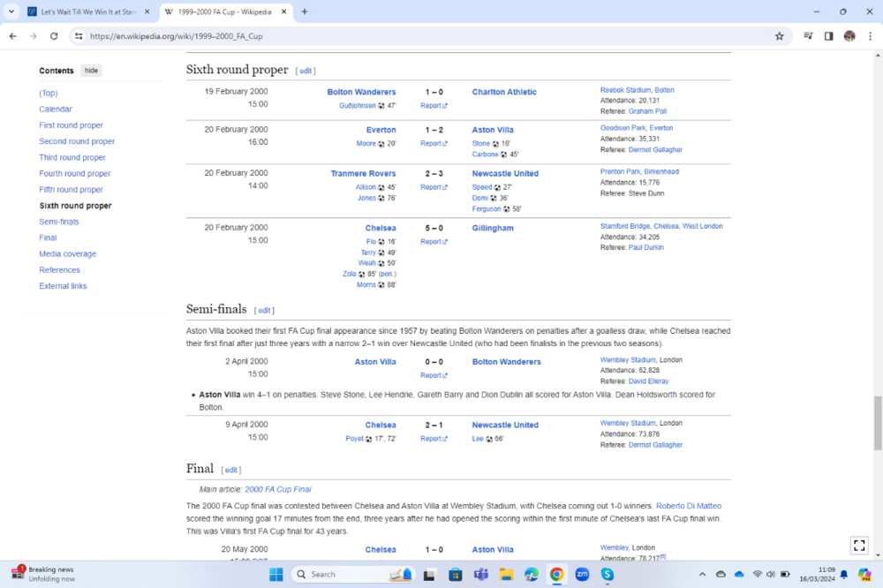
Task: Open Zoom from the taskbar
Action: (582, 575)
